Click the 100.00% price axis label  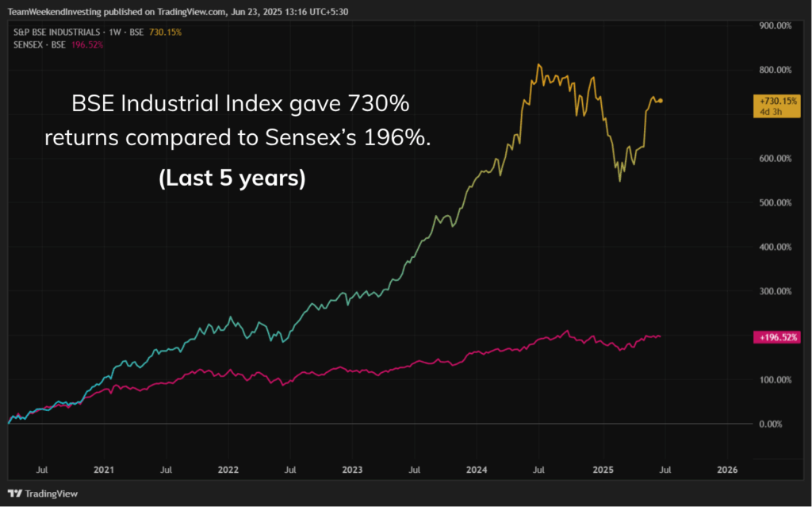[776, 380]
